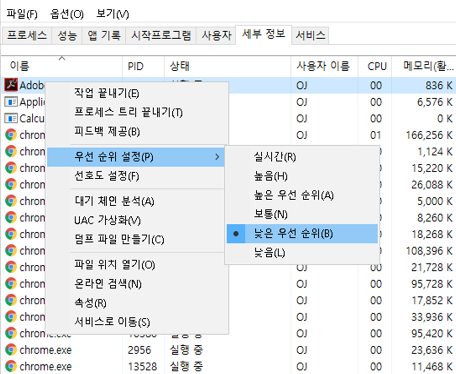This screenshot has width=456, height=374.
Task: Click the OJ user cell in the 836 K row
Action: pyautogui.click(x=302, y=85)
